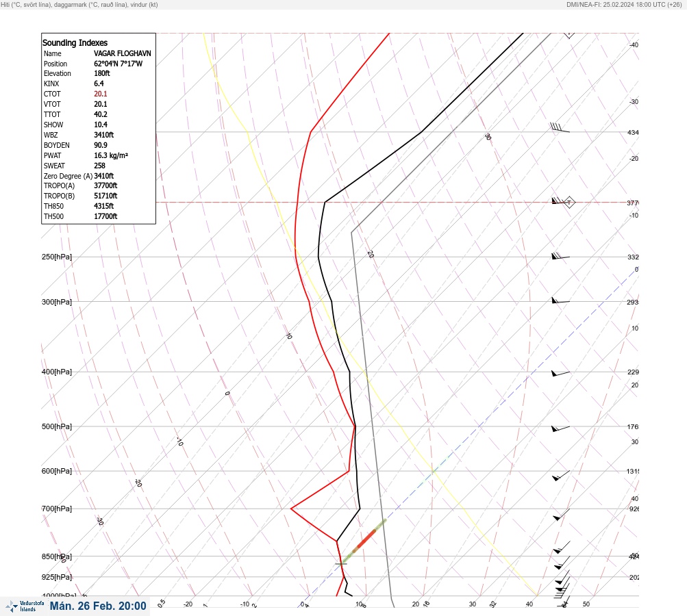
Task: Click the SHOW value 10.4
Action: (x=100, y=125)
